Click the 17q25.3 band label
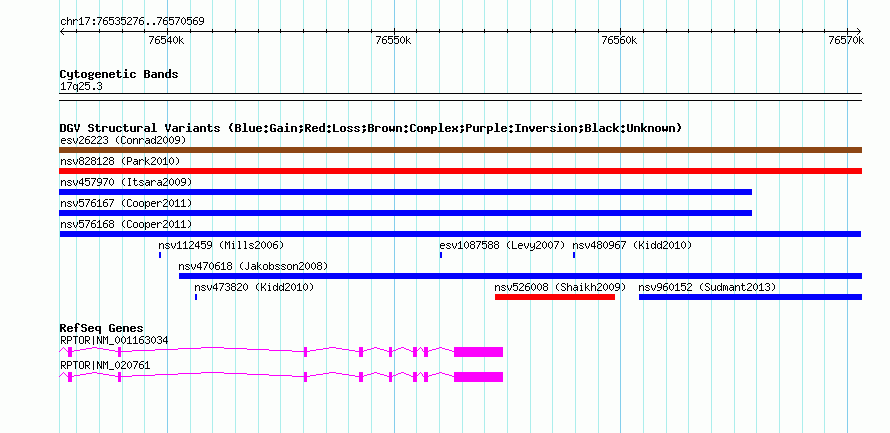 81,87
